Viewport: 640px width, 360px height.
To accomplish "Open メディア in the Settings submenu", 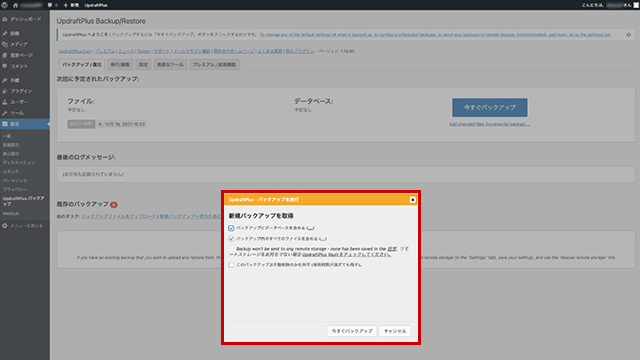I will [11, 172].
